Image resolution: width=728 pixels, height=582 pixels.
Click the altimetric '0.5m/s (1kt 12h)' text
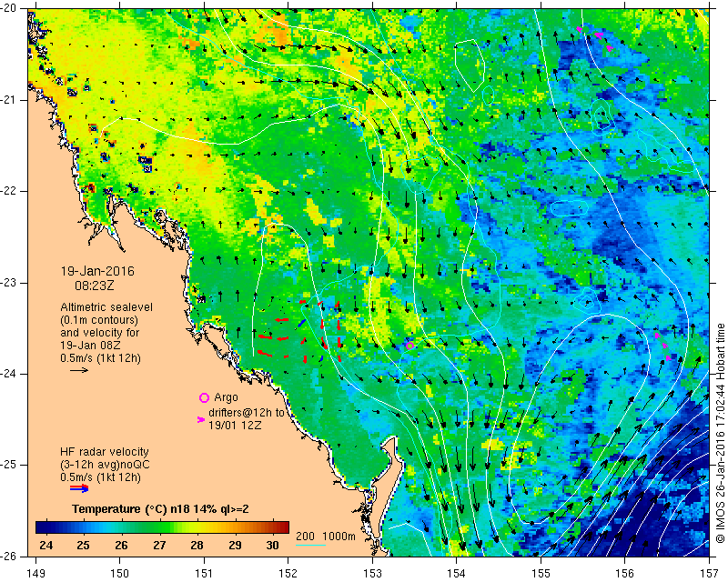(100, 358)
